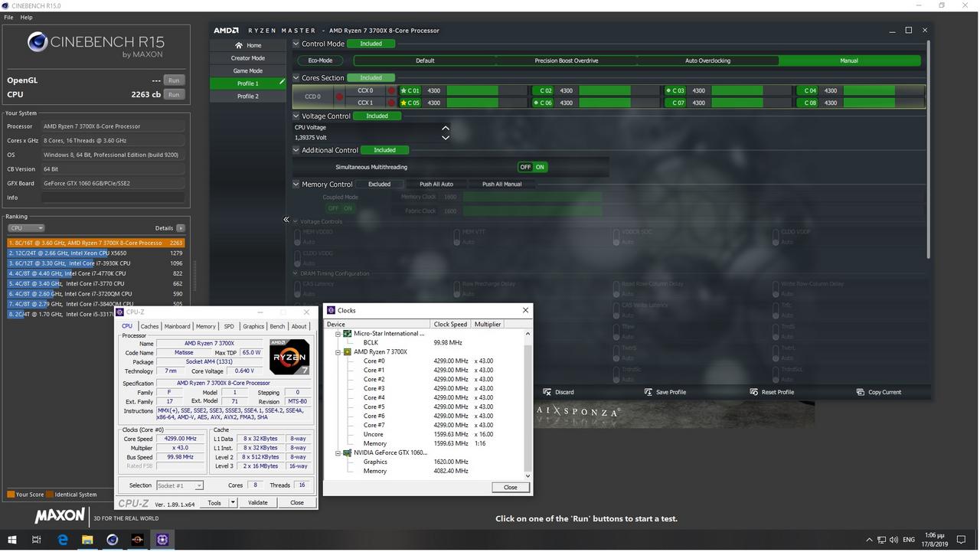Viewport: 980px width, 552px height.
Task: Open Task View on the taskbar
Action: tap(36, 540)
